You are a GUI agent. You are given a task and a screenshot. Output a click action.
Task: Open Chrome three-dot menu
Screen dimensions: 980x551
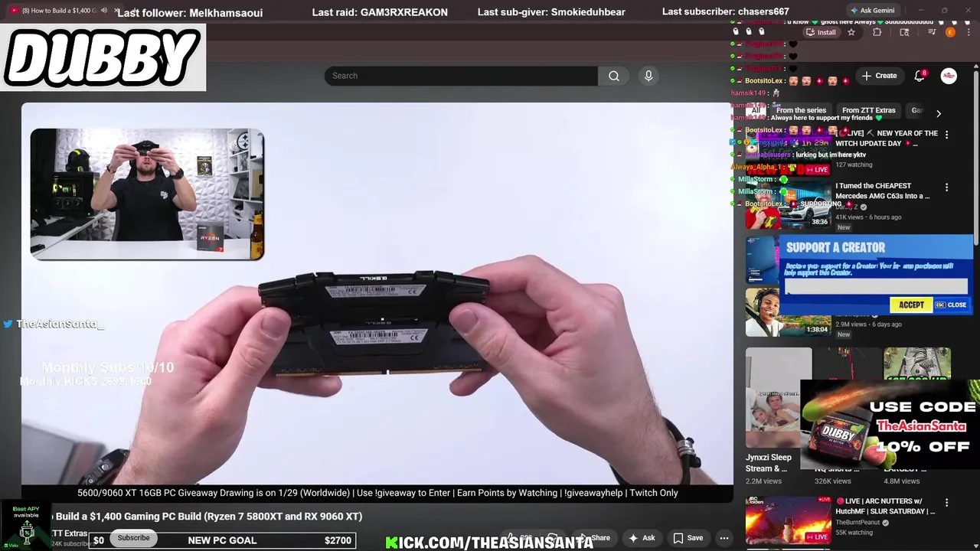pyautogui.click(x=969, y=32)
